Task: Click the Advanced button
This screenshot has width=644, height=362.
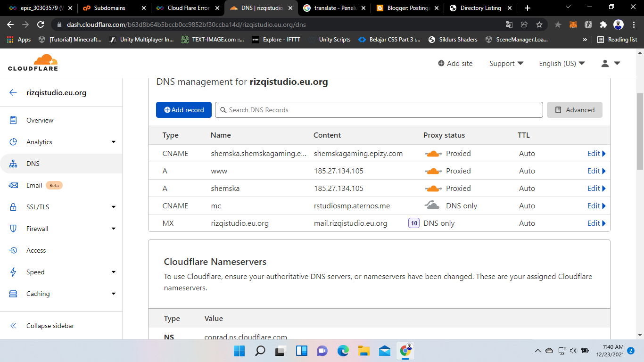Action: tap(575, 110)
